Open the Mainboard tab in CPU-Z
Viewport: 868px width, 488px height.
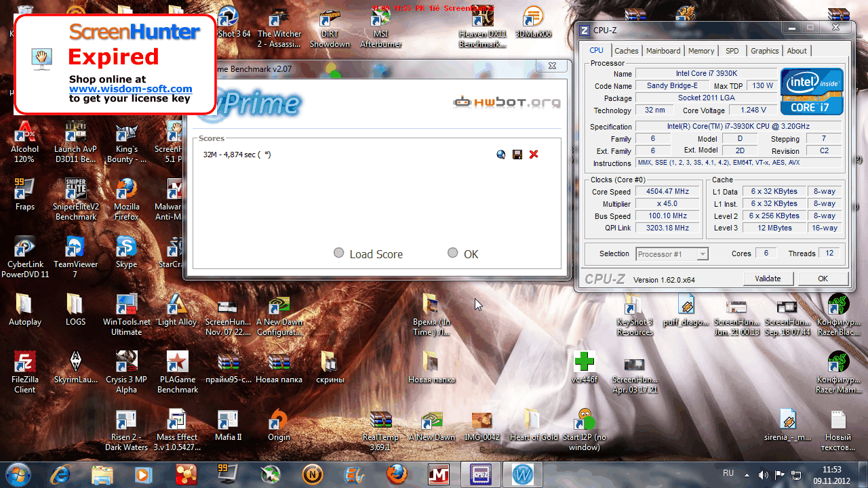(663, 51)
